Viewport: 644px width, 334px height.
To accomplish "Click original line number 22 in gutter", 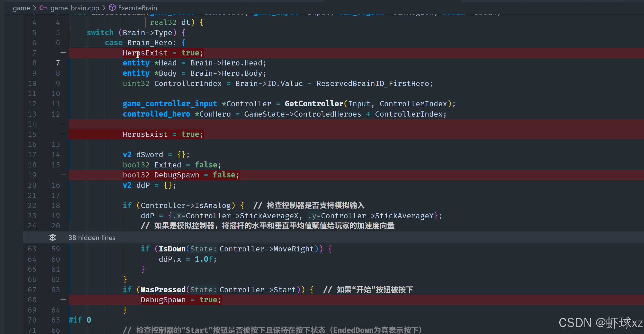I will tap(32, 205).
